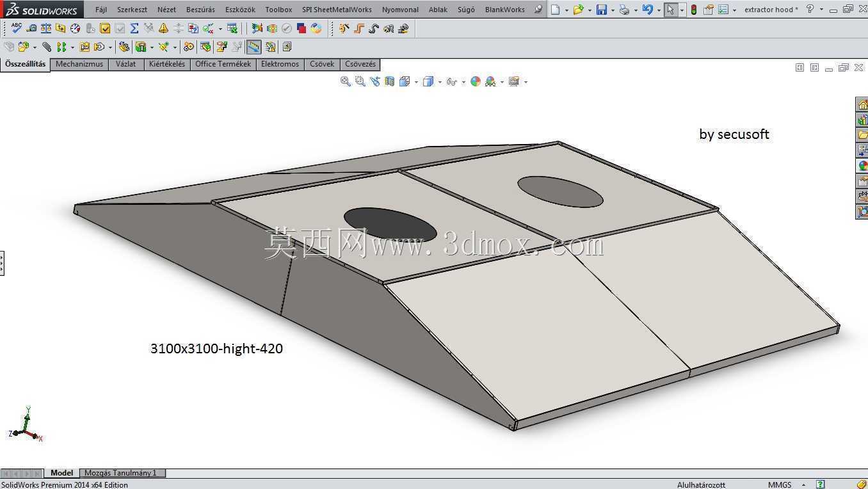Switch to the Office Termékek tab
Image resolution: width=868 pixels, height=489 pixels.
(223, 64)
